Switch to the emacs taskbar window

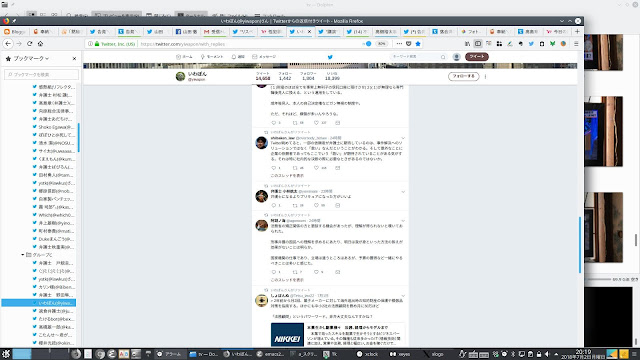tap(270, 354)
